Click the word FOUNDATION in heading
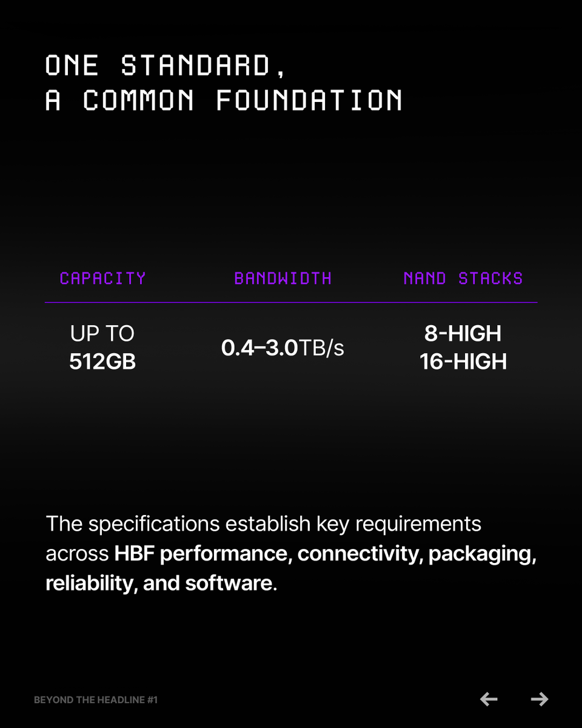Screen dimensions: 582x728 coord(309,101)
